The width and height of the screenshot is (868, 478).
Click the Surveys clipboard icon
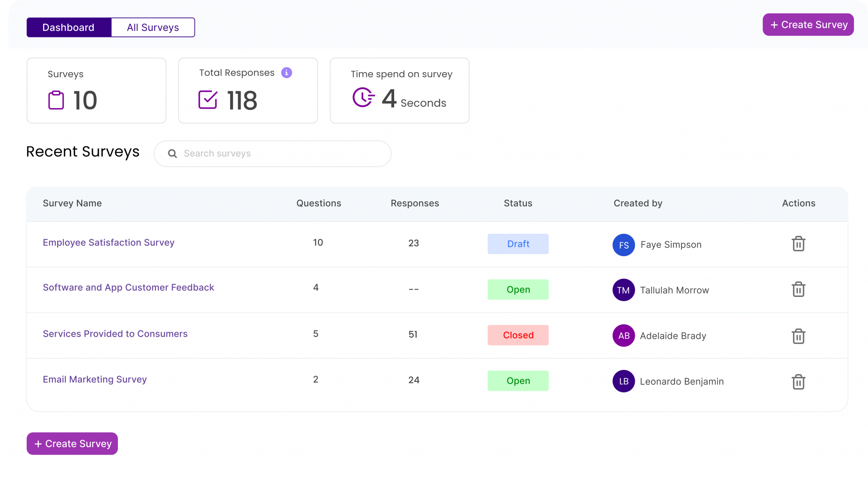point(57,100)
